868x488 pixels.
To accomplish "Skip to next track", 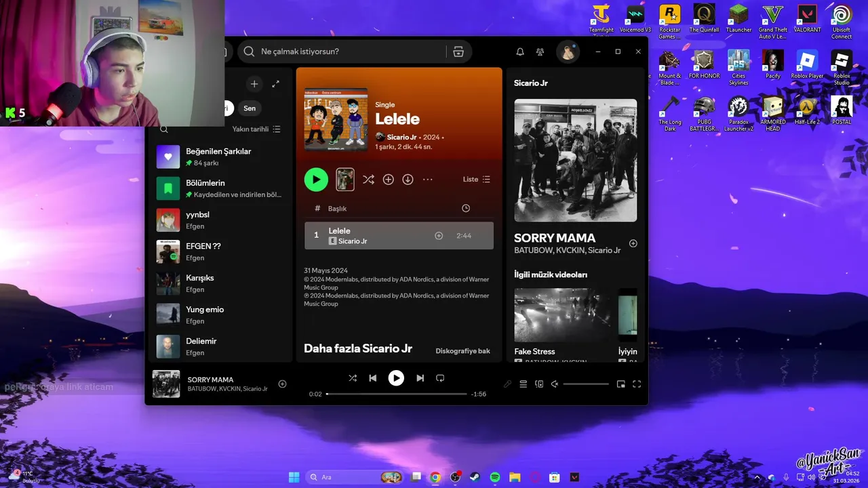I will (x=420, y=378).
